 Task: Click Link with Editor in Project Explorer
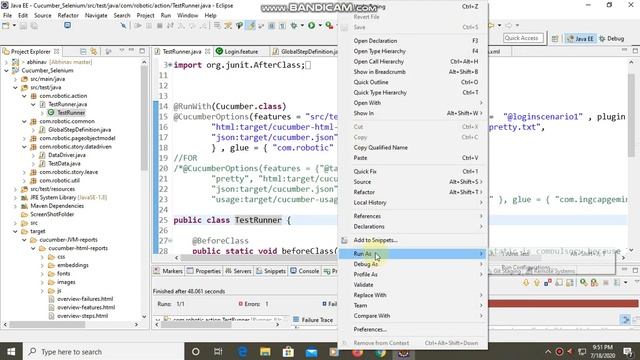94,51
